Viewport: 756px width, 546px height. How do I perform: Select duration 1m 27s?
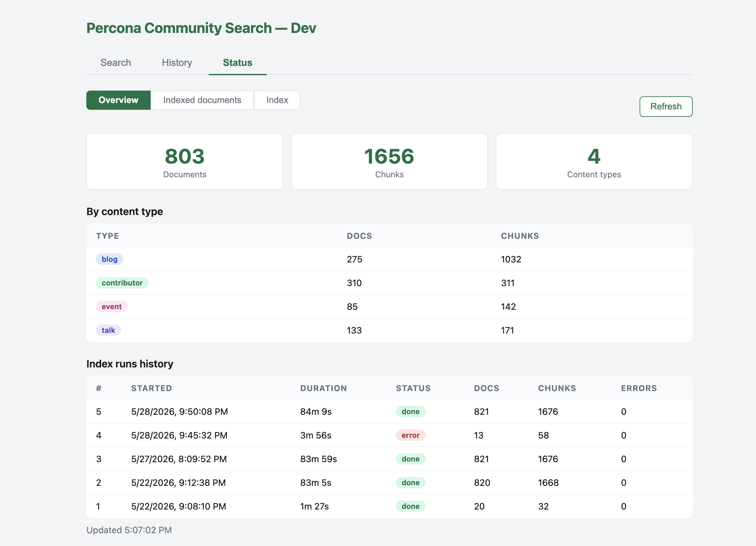[x=314, y=506]
